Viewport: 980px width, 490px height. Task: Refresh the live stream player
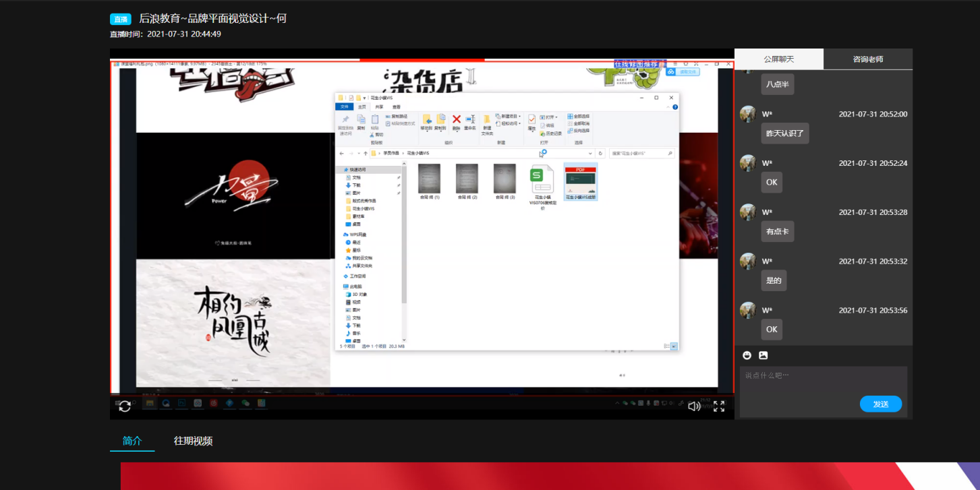pyautogui.click(x=125, y=406)
